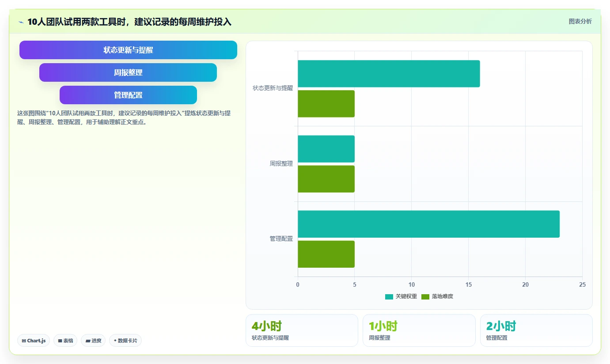Click the teal 周报整理 关键权重 bar

(326, 149)
